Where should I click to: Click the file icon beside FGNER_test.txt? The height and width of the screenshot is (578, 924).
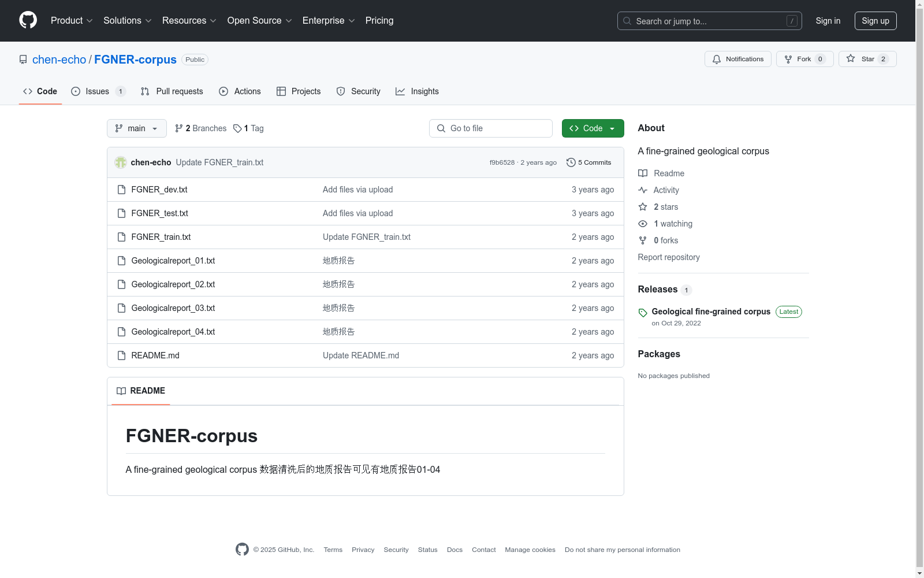pyautogui.click(x=121, y=213)
